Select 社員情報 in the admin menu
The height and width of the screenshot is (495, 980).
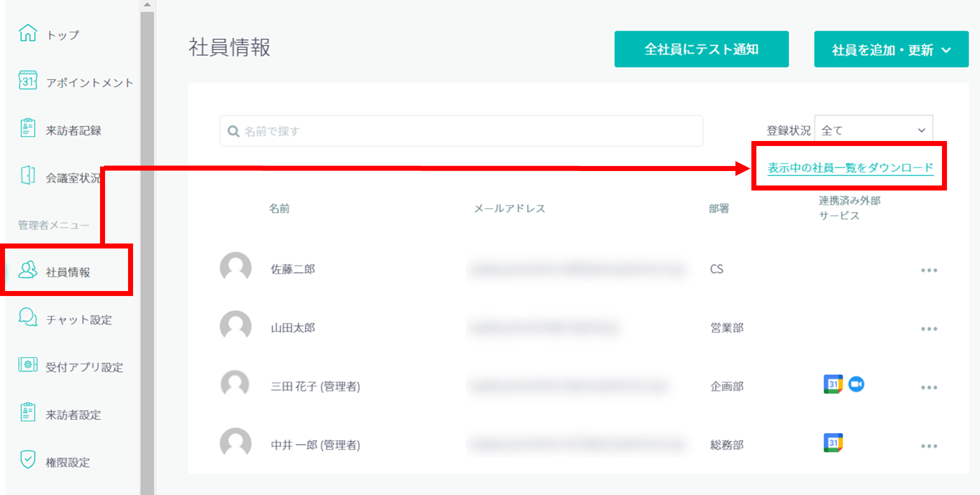(x=68, y=272)
